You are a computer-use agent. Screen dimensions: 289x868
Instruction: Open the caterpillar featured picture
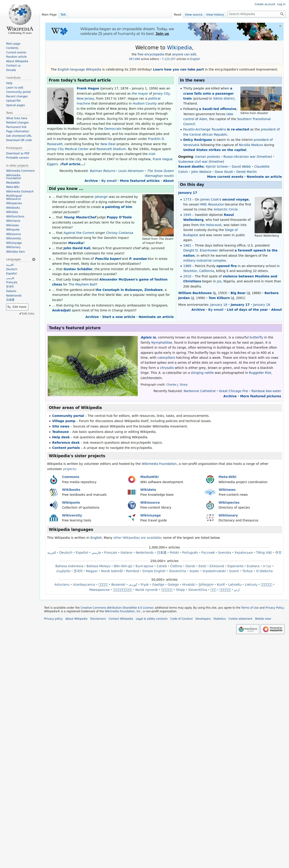(x=93, y=365)
